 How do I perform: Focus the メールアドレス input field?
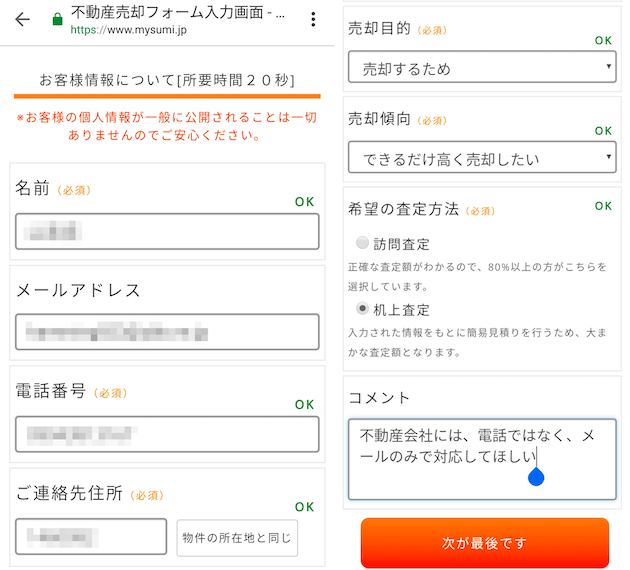pos(167,332)
